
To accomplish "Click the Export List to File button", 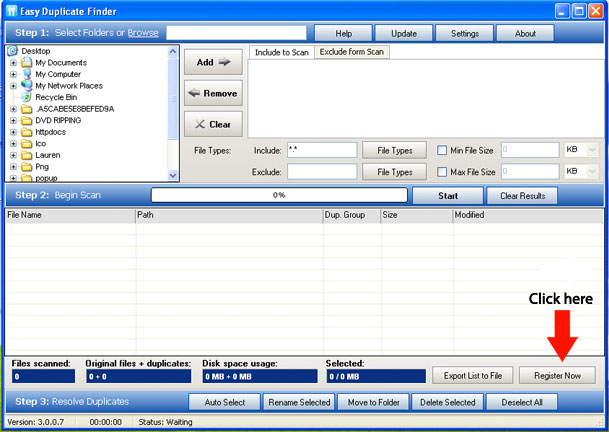I will pos(473,376).
